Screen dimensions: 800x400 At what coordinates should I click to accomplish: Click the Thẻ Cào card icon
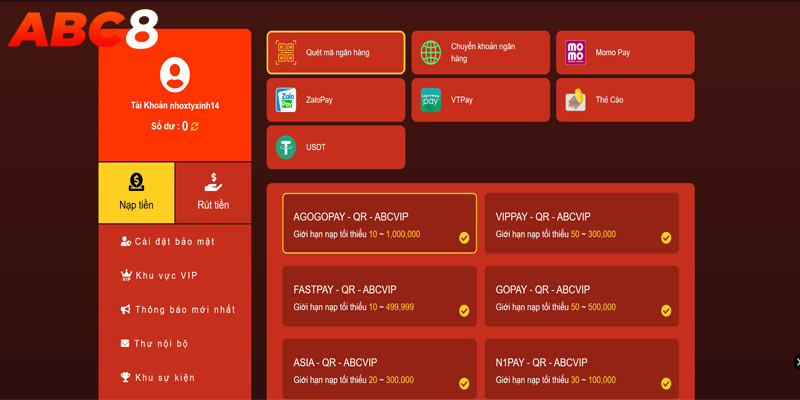coord(576,100)
